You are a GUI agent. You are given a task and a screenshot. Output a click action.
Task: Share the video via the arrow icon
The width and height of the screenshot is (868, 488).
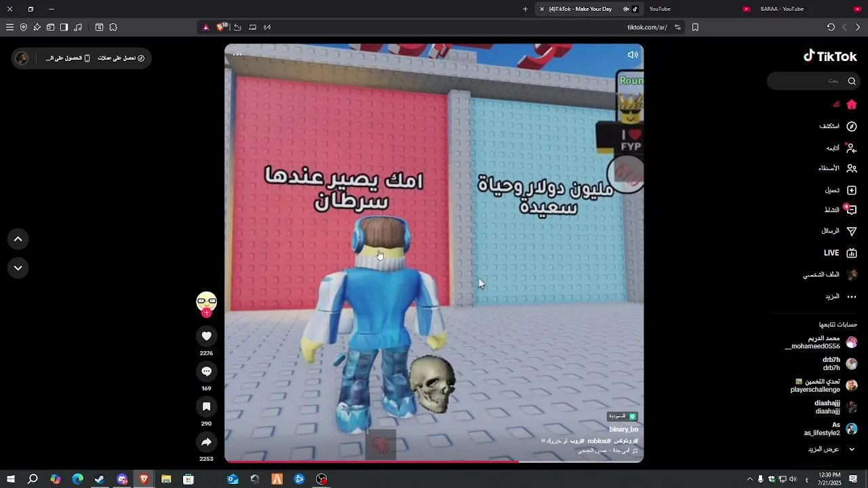(207, 442)
